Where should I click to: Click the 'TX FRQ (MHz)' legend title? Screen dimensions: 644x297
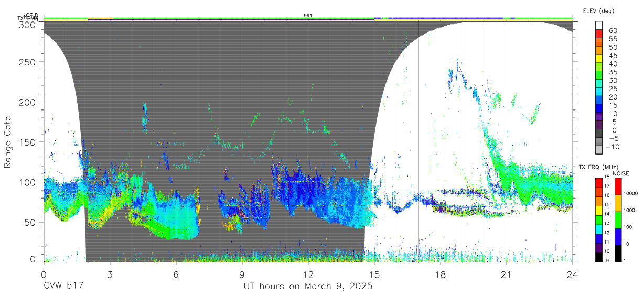[x=598, y=167]
